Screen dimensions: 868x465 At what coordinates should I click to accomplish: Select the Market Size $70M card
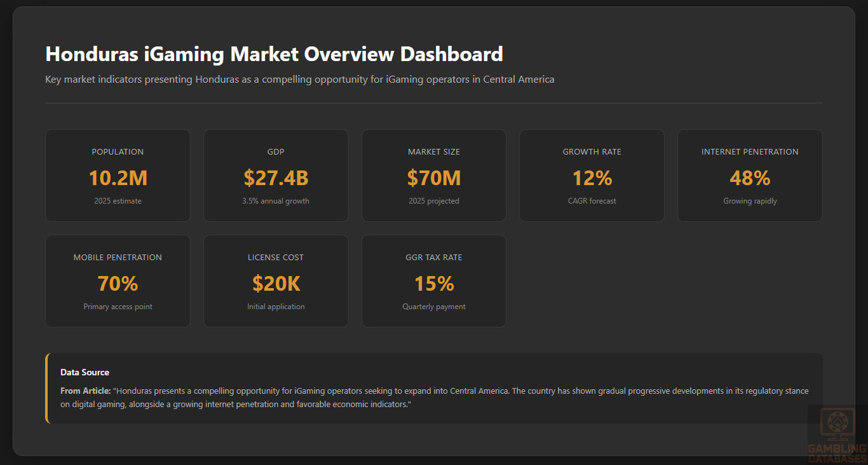coord(434,176)
